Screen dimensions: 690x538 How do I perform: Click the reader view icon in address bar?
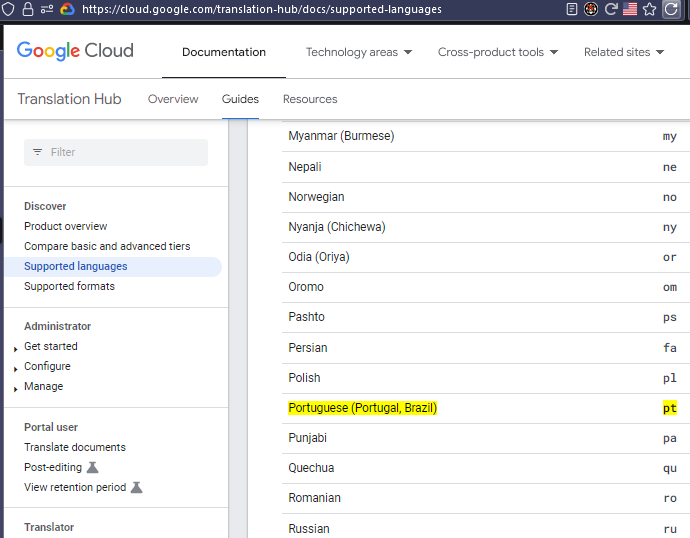click(x=572, y=9)
